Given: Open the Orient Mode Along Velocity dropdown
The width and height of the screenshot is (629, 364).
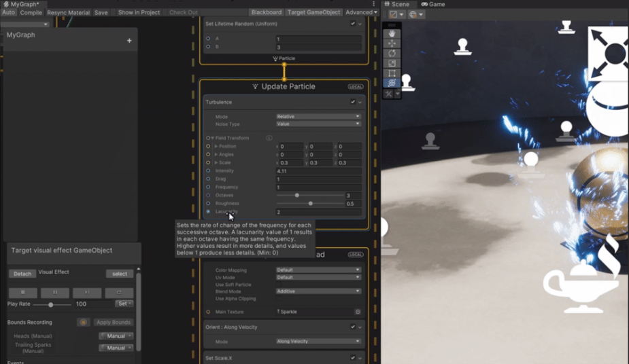Looking at the screenshot, I should (318, 342).
